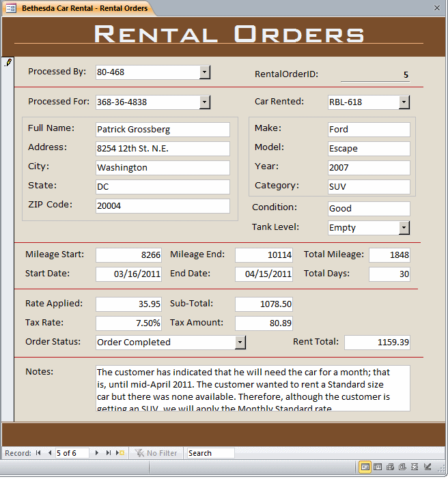448x479 pixels.
Task: Switch to Design View in status bar
Action: coord(428,467)
